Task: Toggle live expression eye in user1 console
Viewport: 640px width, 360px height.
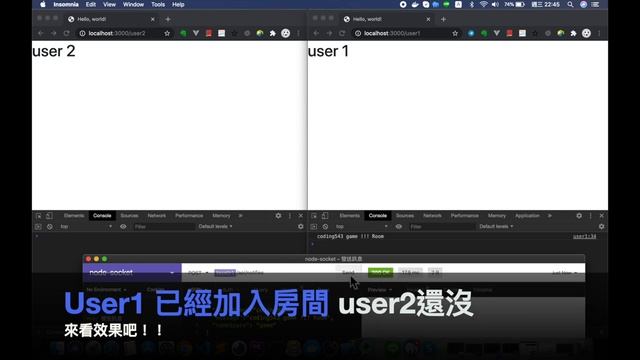Action: pos(399,227)
